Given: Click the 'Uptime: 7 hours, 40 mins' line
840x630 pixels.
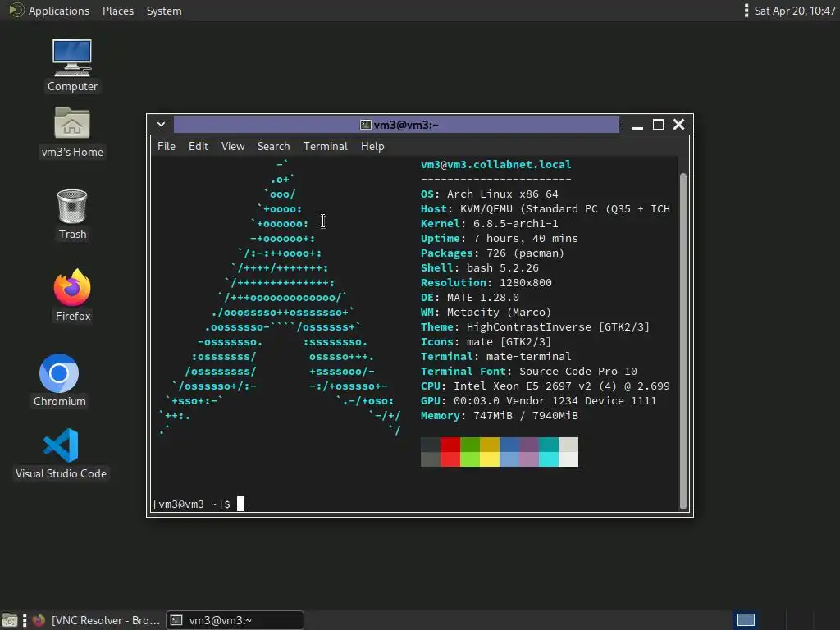Looking at the screenshot, I should 500,239.
